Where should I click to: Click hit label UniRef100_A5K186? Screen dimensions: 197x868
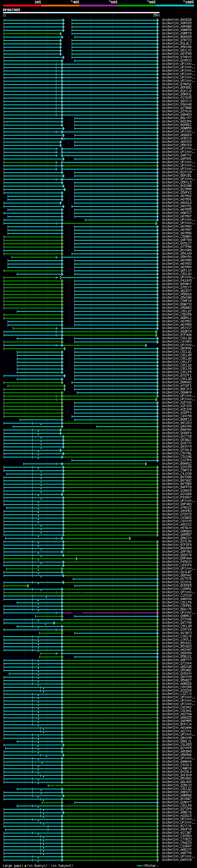(x=177, y=47)
